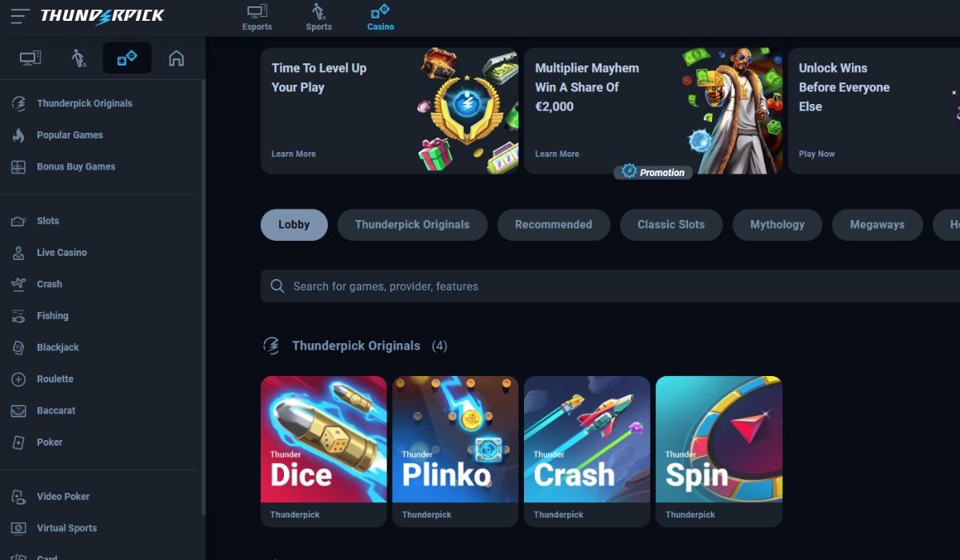This screenshot has height=560, width=960.
Task: Launch the Thunder Plinko game
Action: coord(455,451)
